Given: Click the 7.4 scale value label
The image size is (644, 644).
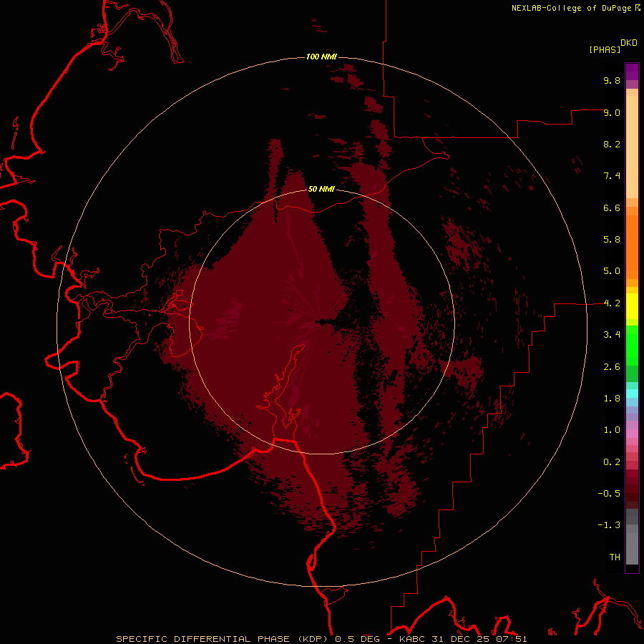Looking at the screenshot, I should (x=612, y=176).
